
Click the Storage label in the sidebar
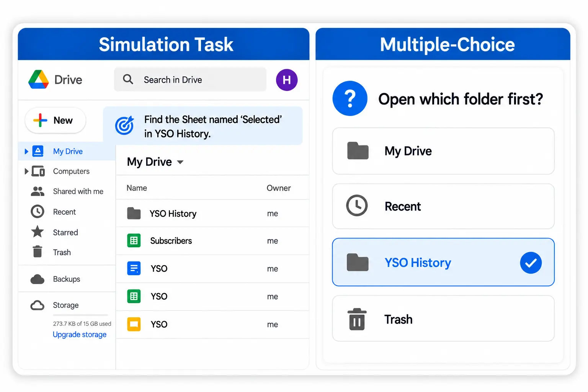pyautogui.click(x=66, y=305)
